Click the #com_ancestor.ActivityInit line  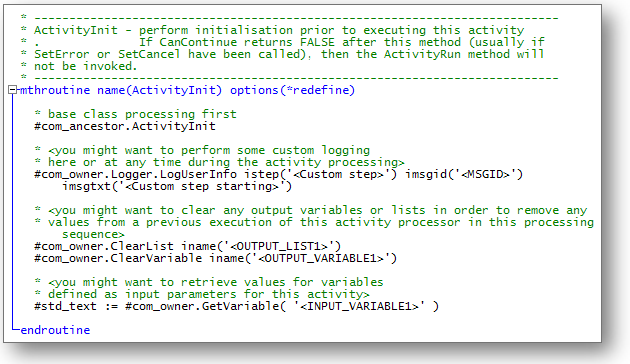pyautogui.click(x=125, y=127)
